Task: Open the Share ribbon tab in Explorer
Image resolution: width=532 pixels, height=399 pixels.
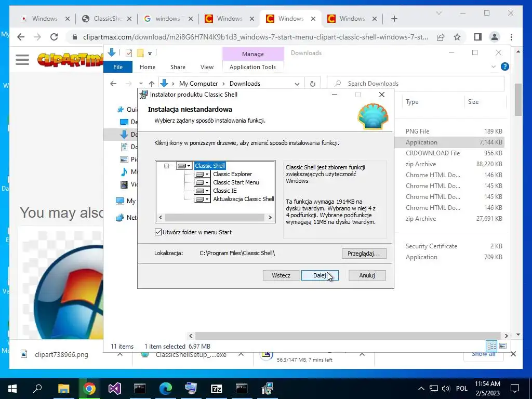Action: pos(178,67)
